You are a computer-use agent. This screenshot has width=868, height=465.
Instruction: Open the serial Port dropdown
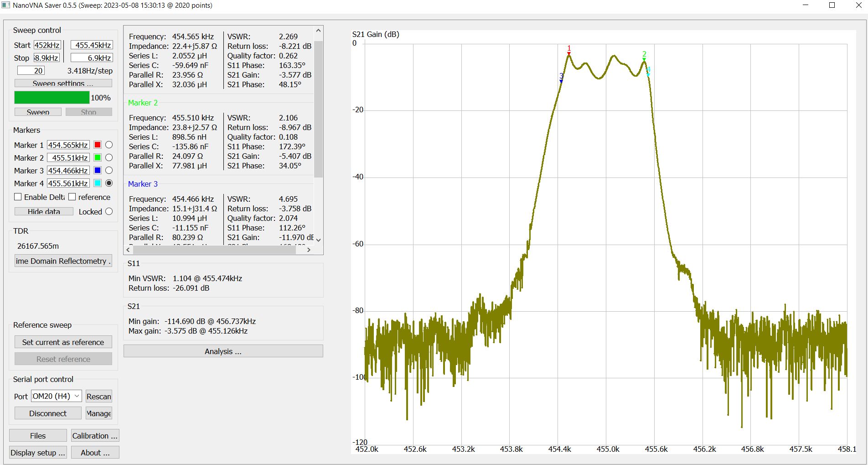pos(56,396)
